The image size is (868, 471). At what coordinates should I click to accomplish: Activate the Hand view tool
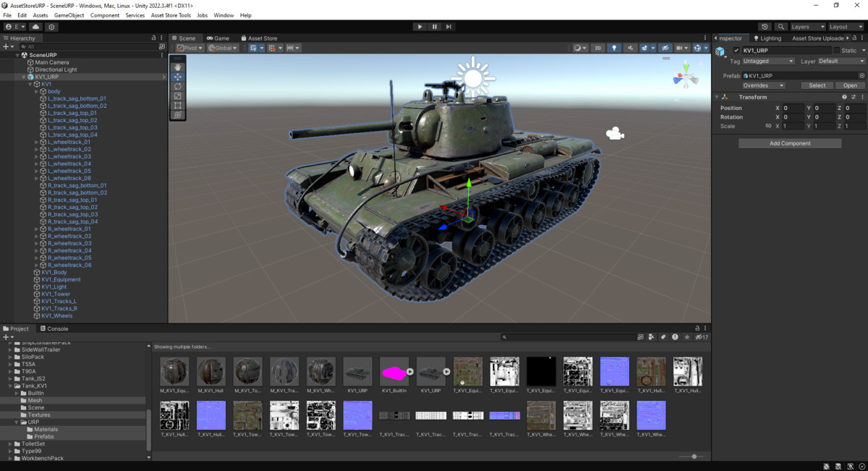point(177,67)
